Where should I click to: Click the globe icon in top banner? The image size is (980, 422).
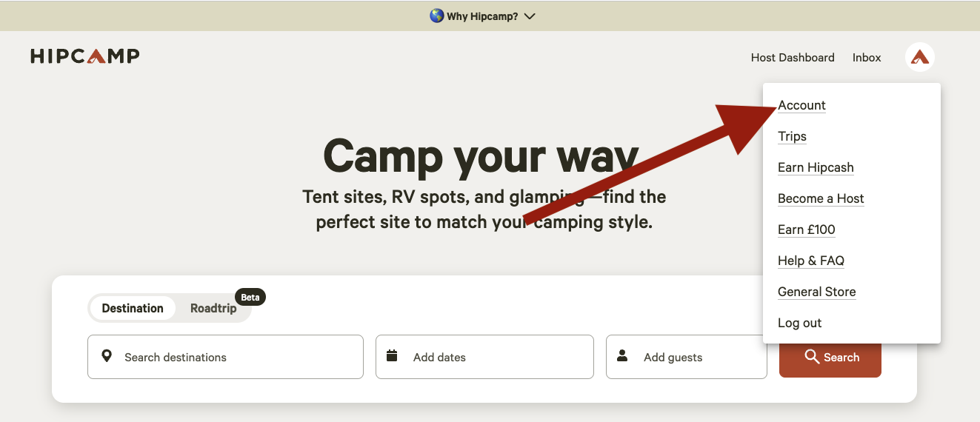click(437, 16)
